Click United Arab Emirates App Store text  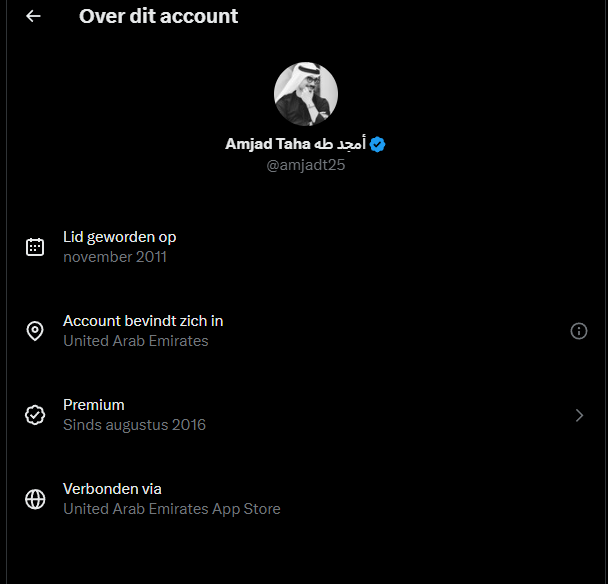click(172, 509)
